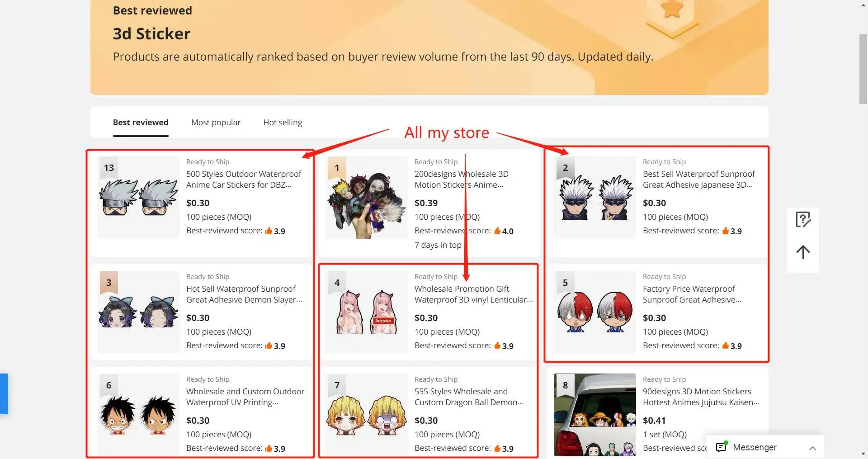
Task: Click the back-to-top arrow icon
Action: coord(802,252)
